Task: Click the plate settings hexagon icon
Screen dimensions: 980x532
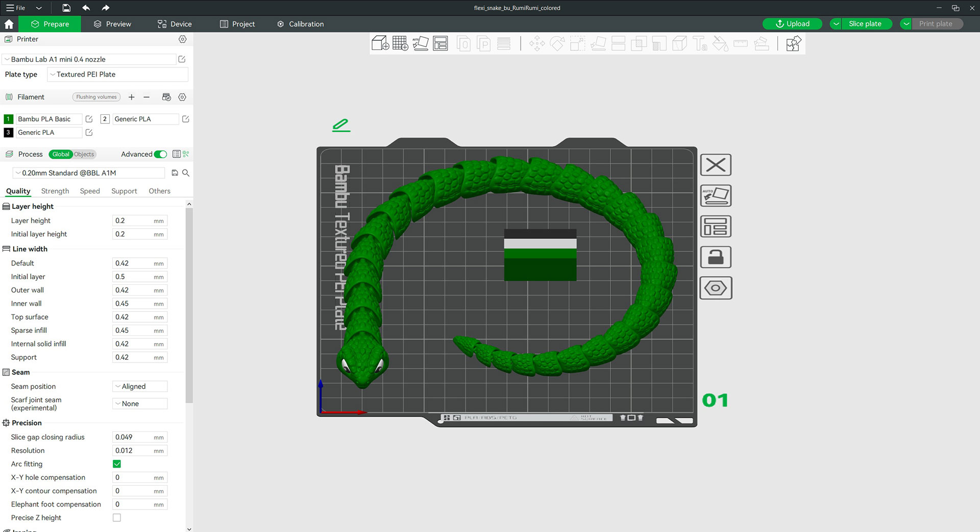Action: tap(716, 288)
